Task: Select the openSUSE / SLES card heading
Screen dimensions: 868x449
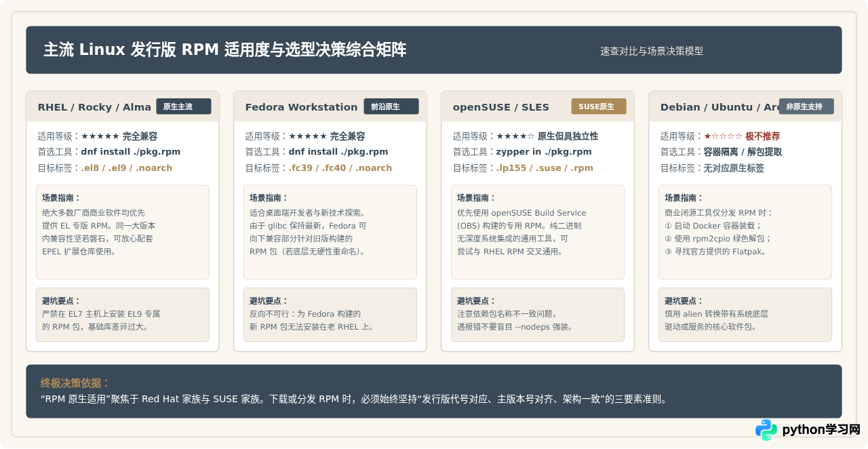Action: tap(501, 107)
